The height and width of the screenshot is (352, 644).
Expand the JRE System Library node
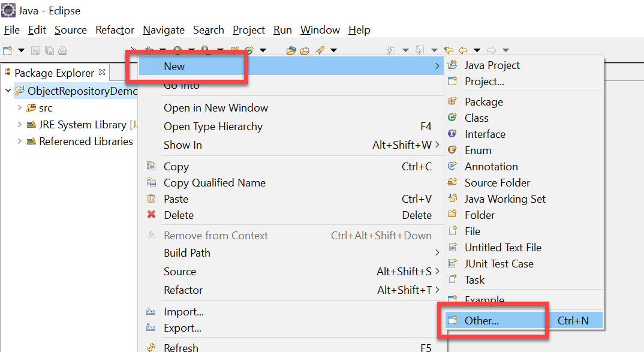[20, 125]
